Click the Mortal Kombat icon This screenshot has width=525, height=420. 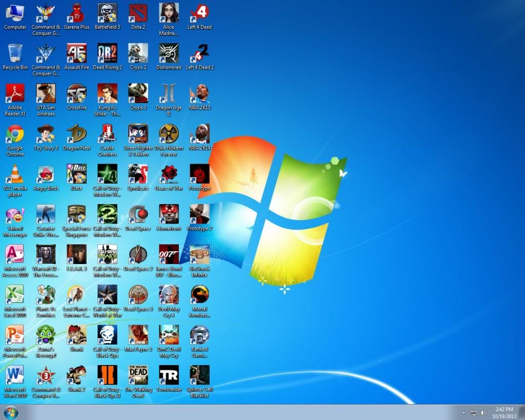pyautogui.click(x=199, y=301)
